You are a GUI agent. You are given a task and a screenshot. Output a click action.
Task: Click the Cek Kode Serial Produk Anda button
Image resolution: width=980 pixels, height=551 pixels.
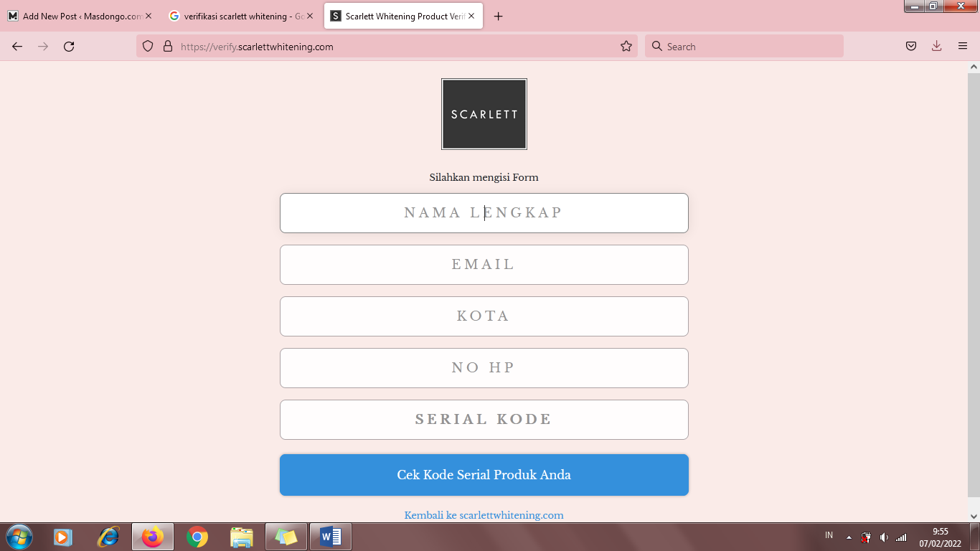(x=484, y=474)
